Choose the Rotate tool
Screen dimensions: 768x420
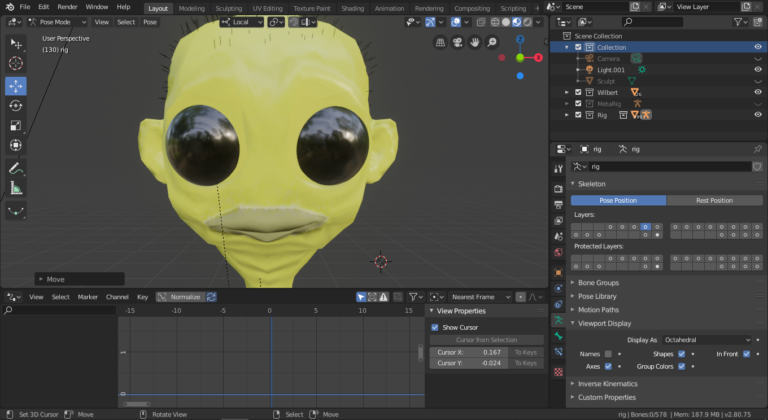(x=16, y=105)
